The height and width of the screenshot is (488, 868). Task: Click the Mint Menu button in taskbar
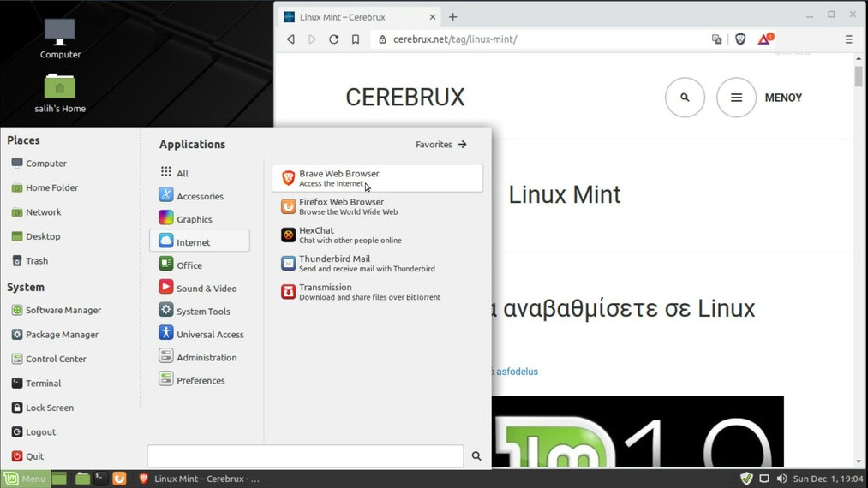tap(25, 479)
